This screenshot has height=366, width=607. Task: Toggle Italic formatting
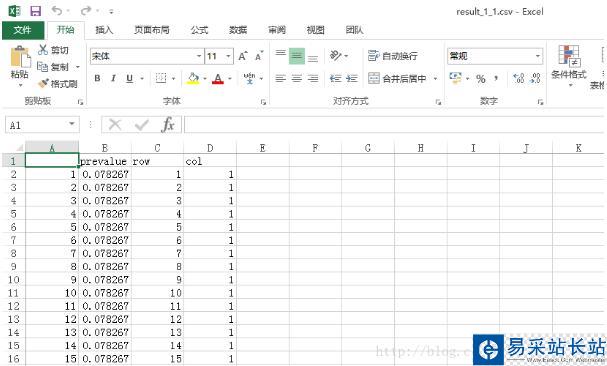tap(113, 78)
